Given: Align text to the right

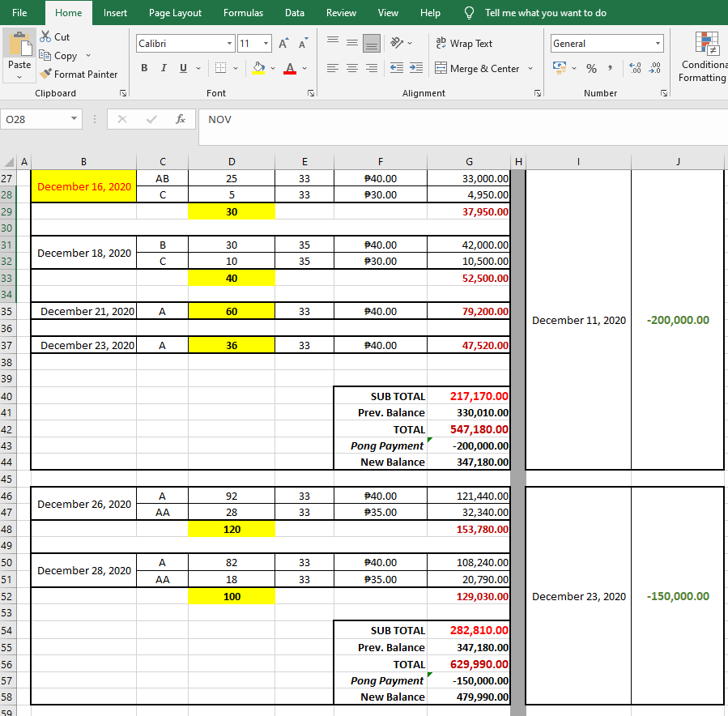Looking at the screenshot, I should pyautogui.click(x=372, y=68).
